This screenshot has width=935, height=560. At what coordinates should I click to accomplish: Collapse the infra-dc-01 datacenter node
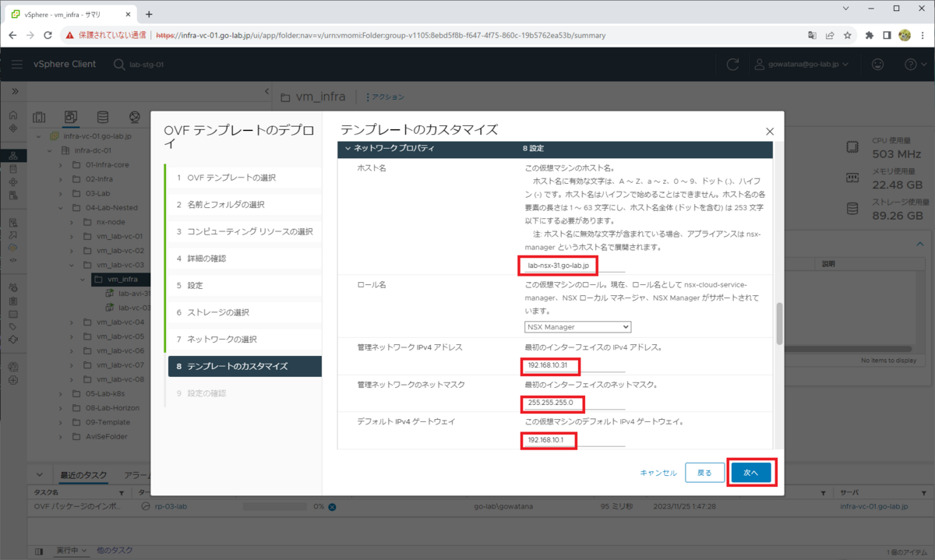pos(50,150)
